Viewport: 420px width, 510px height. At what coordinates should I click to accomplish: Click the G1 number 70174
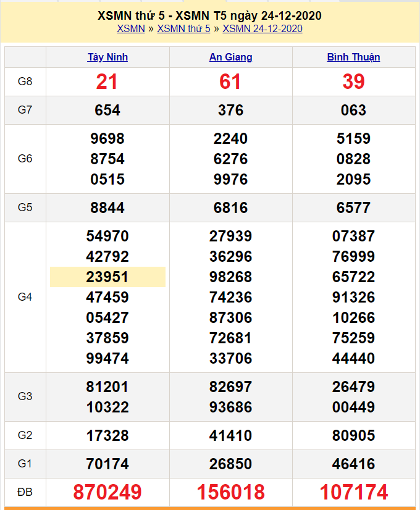pyautogui.click(x=107, y=464)
